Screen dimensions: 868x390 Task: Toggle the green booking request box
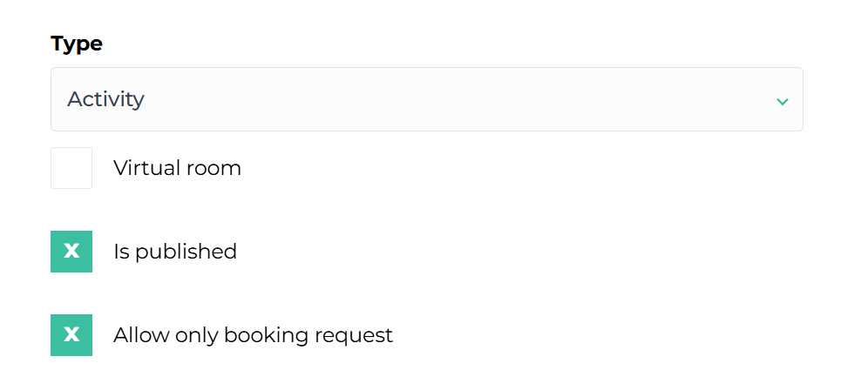[71, 335]
